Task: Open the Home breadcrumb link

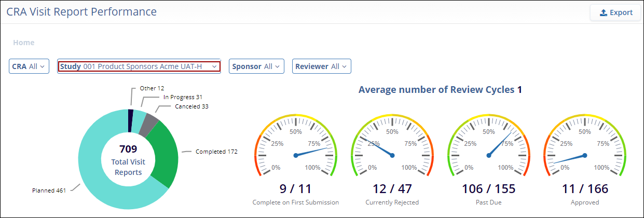Action: pyautogui.click(x=24, y=43)
